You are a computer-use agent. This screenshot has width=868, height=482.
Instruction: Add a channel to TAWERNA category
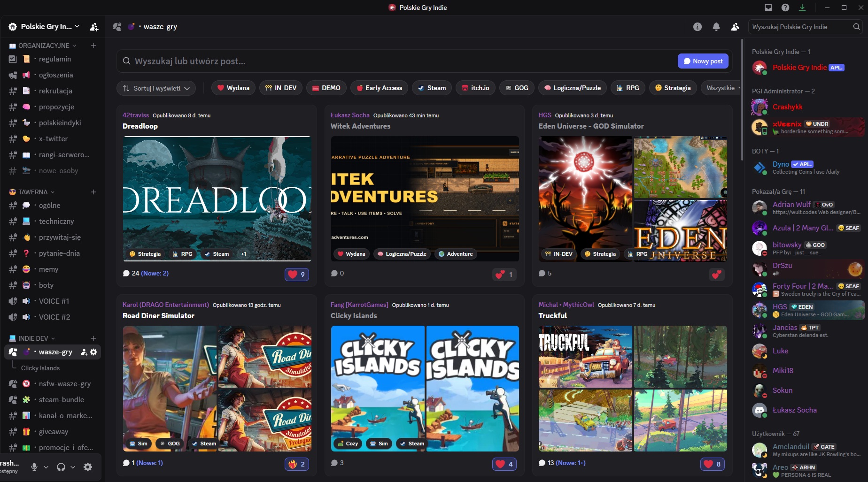coord(93,192)
